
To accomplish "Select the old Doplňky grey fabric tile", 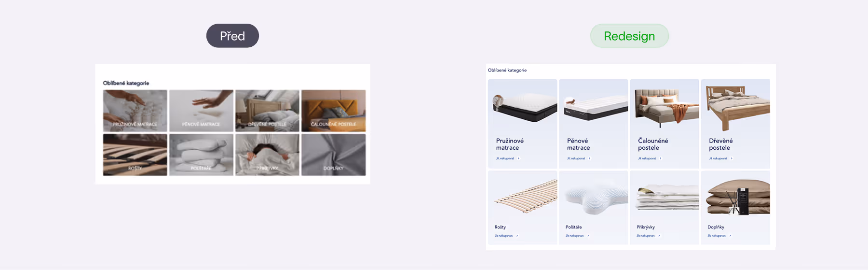I will [x=333, y=155].
